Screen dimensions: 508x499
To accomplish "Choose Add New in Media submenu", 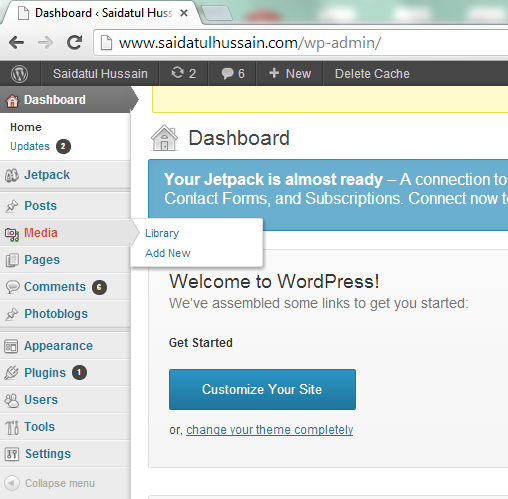I will (168, 253).
